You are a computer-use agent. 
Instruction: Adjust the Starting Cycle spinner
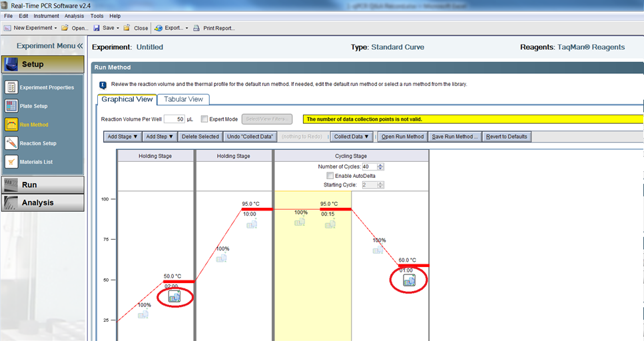380,185
